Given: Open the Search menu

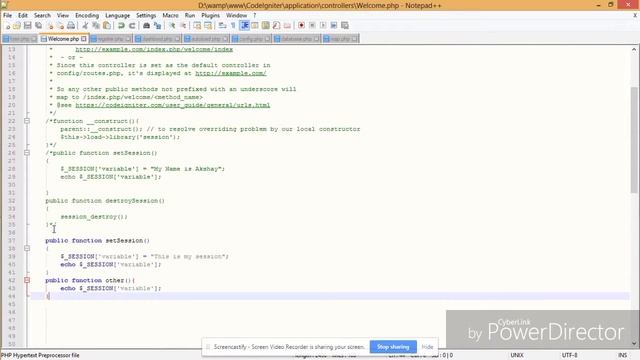Looking at the screenshot, I should (42, 15).
